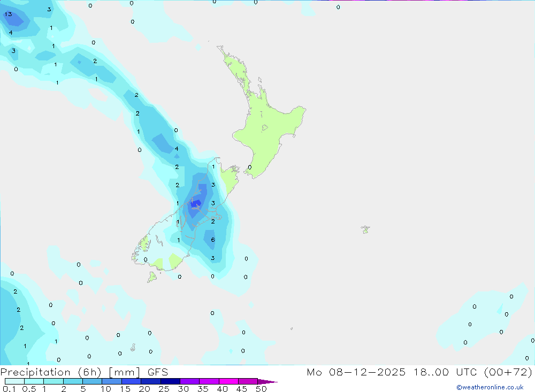Screen dimensions: 535x392
Task: Click the '45' legend scale label
Action: (242, 389)
